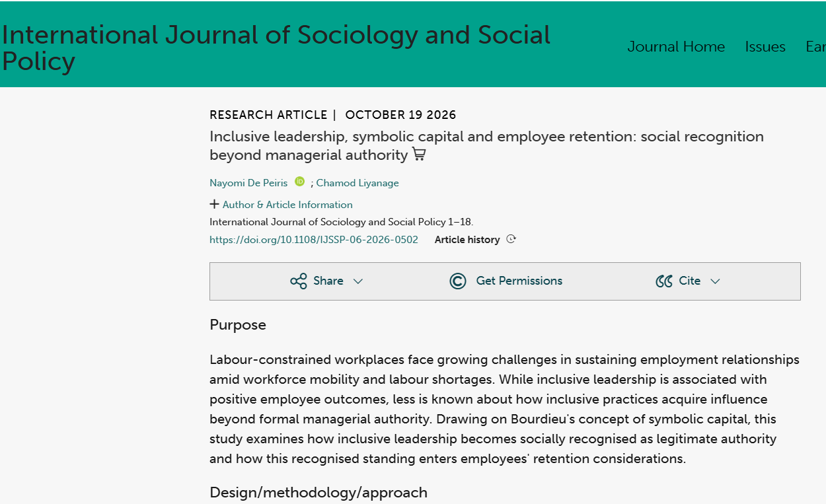Screen dimensions: 826x504
Task: Click the International Journal of Sociology header title
Action: [x=276, y=48]
